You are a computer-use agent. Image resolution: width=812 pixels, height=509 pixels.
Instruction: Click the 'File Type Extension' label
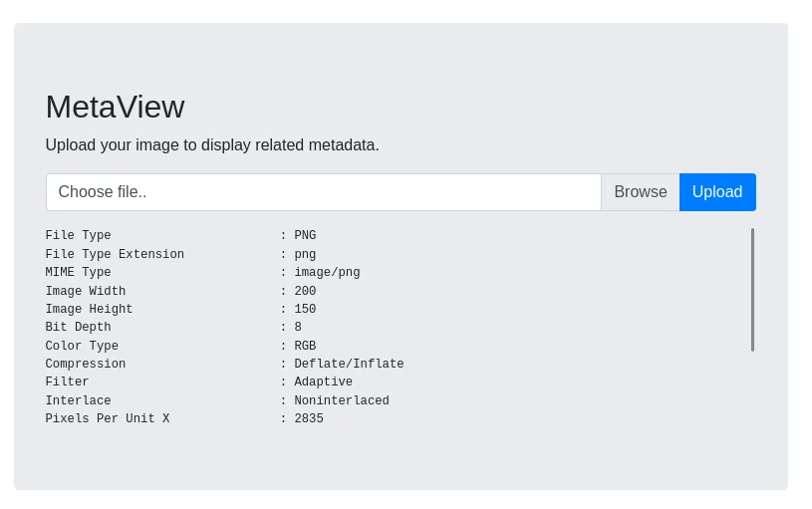[115, 255]
